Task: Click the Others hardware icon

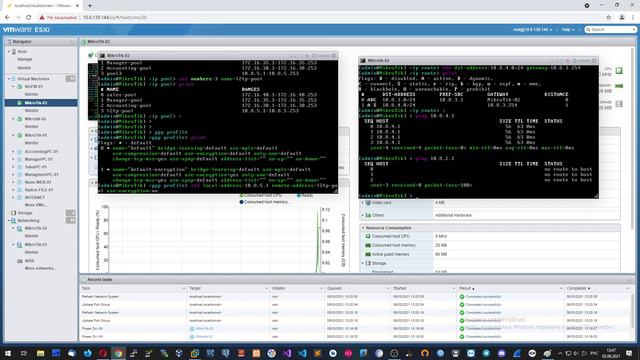Action: [368, 215]
